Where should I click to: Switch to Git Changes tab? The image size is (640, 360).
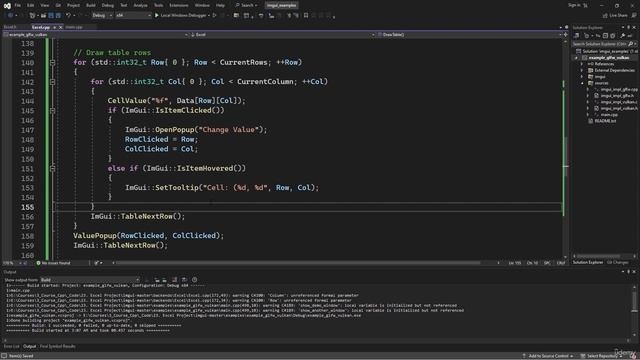click(x=618, y=262)
